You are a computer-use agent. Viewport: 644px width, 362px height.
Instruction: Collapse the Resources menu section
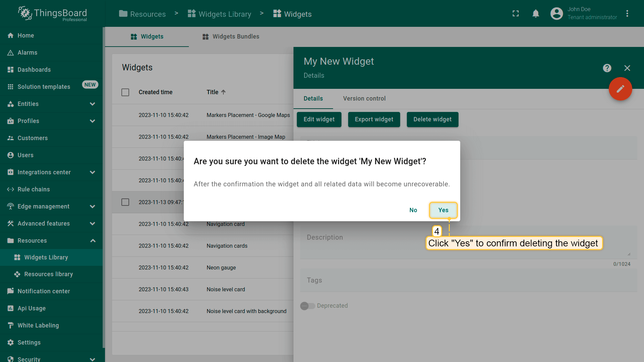point(93,241)
